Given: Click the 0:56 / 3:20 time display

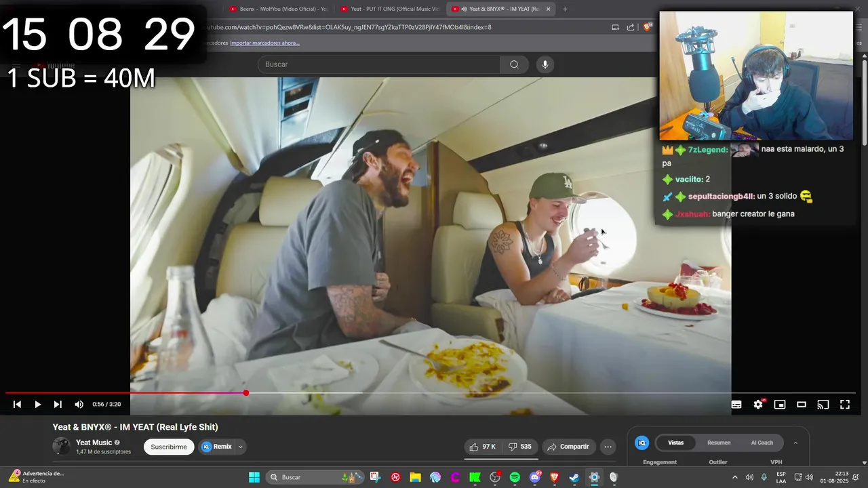Looking at the screenshot, I should pyautogui.click(x=106, y=405).
